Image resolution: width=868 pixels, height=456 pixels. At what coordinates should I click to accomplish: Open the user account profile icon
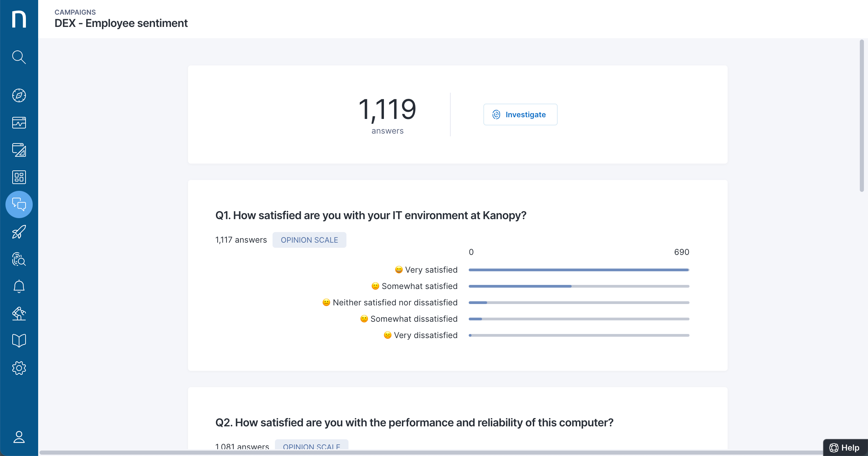[19, 437]
